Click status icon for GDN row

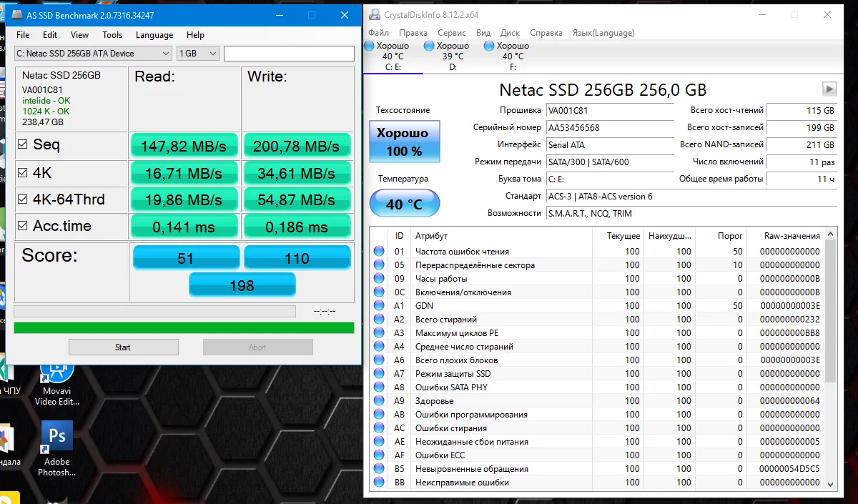tap(379, 305)
